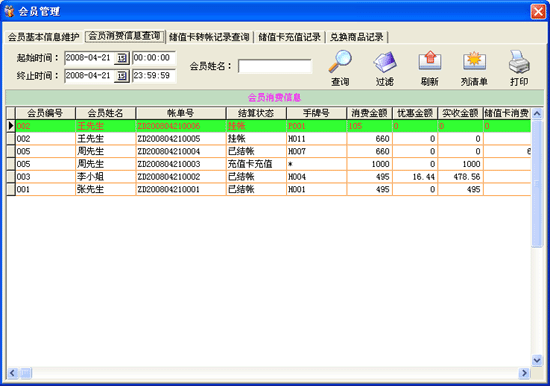This screenshot has width=550, height=386.
Task: Click the 消费金额 column header
Action: [369, 113]
